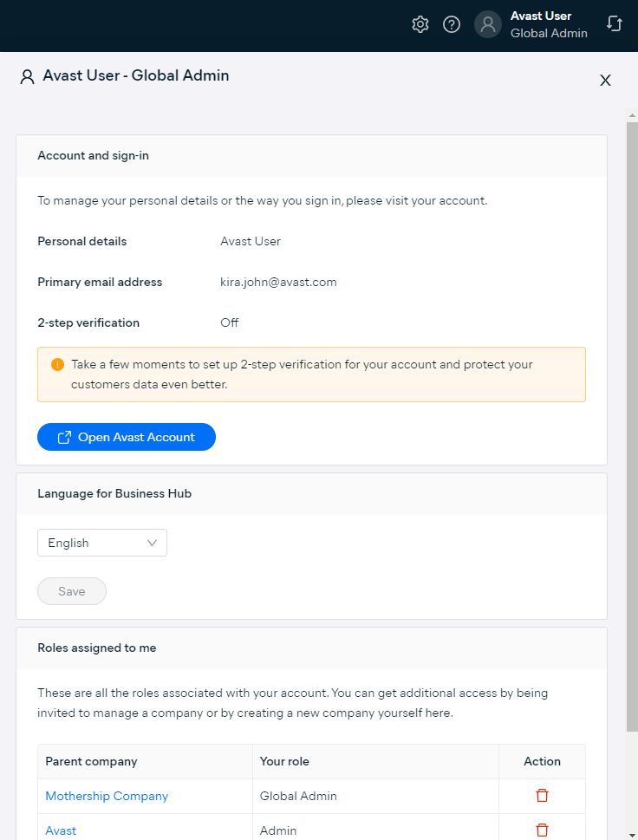The width and height of the screenshot is (638, 840).
Task: Click the person icon beside page title
Action: (28, 76)
